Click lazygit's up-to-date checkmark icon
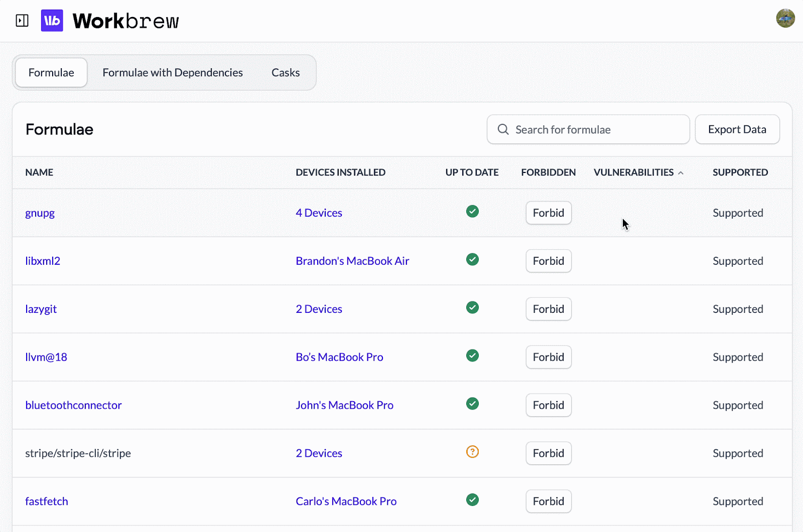Image resolution: width=803 pixels, height=532 pixels. 472,308
